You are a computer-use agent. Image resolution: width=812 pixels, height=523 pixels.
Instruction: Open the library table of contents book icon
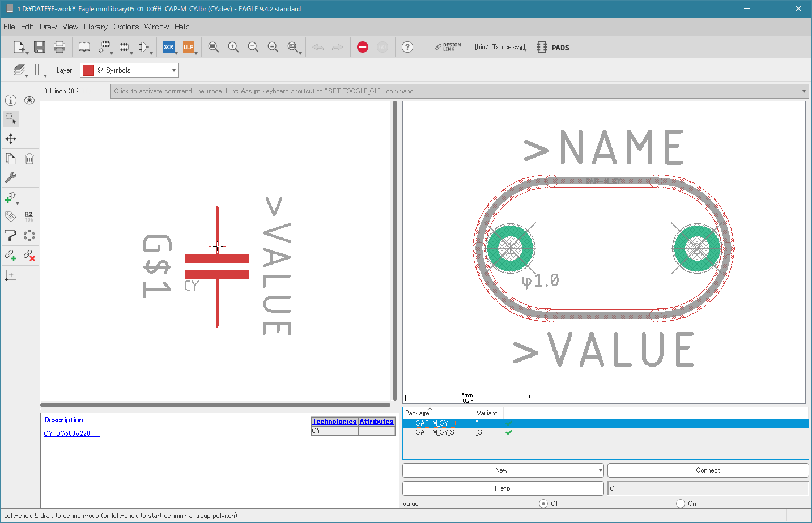pos(84,47)
